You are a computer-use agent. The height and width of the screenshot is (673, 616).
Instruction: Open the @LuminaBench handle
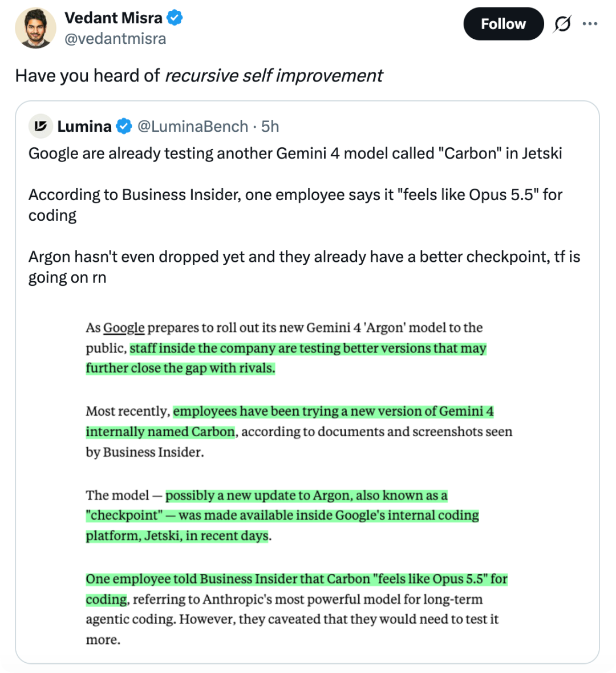(193, 127)
